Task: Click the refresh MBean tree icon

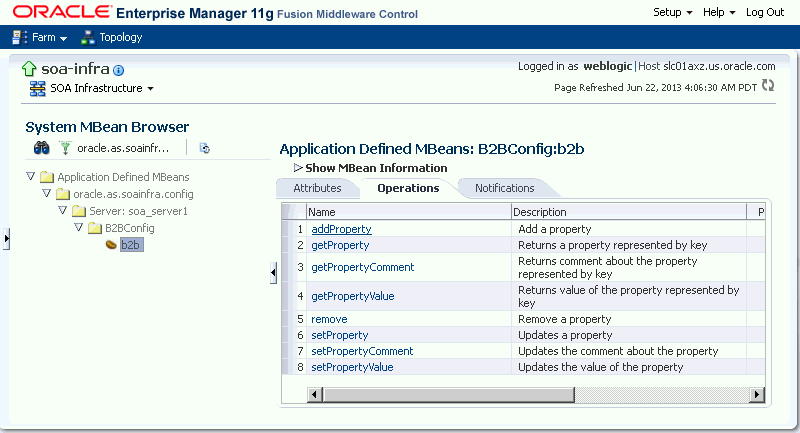Action: (205, 148)
